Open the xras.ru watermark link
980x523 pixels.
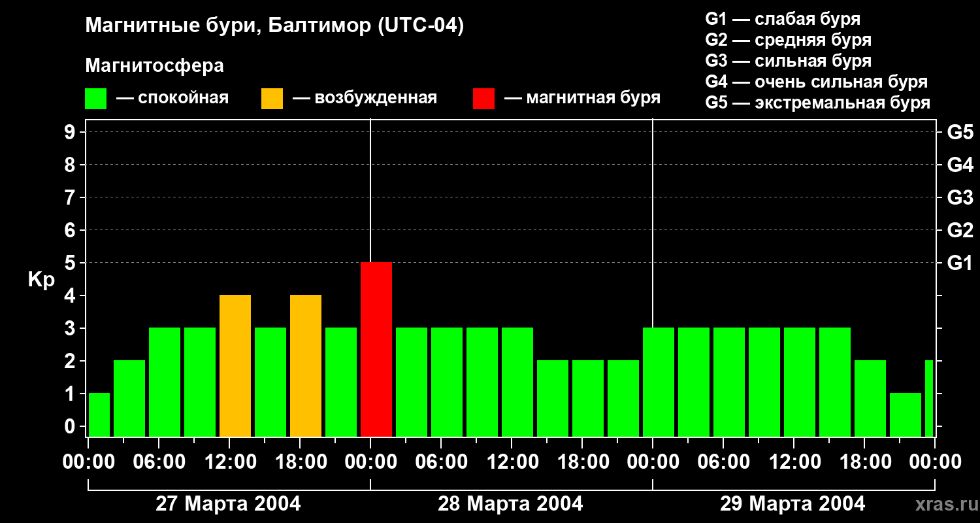[x=945, y=505]
